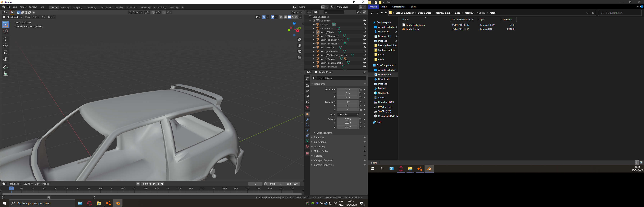Open the Scene properties tab
This screenshot has height=207, width=644.
coord(307,102)
